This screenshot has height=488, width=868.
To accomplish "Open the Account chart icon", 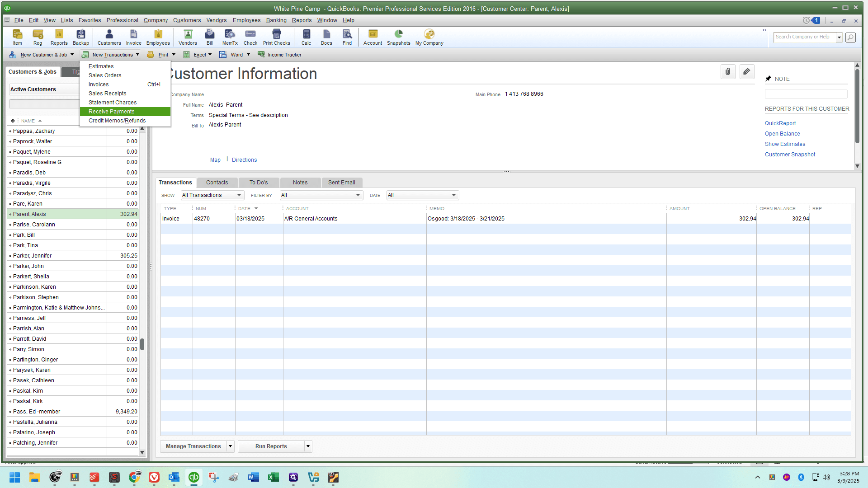I will coord(373,37).
